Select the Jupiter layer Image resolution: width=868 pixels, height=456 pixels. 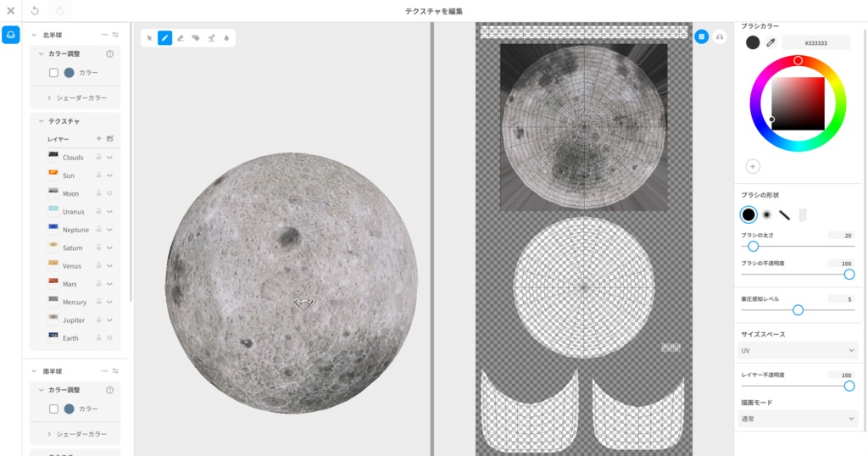(x=74, y=320)
